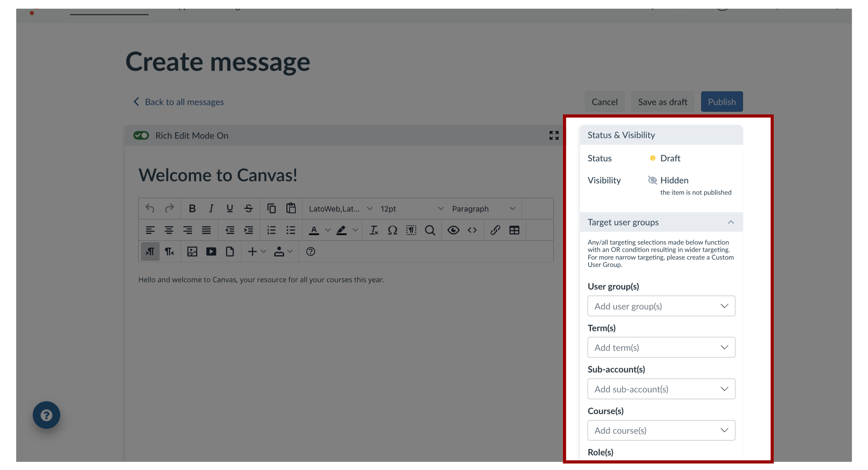The width and height of the screenshot is (868, 470).
Task: Open source code view
Action: click(x=472, y=230)
